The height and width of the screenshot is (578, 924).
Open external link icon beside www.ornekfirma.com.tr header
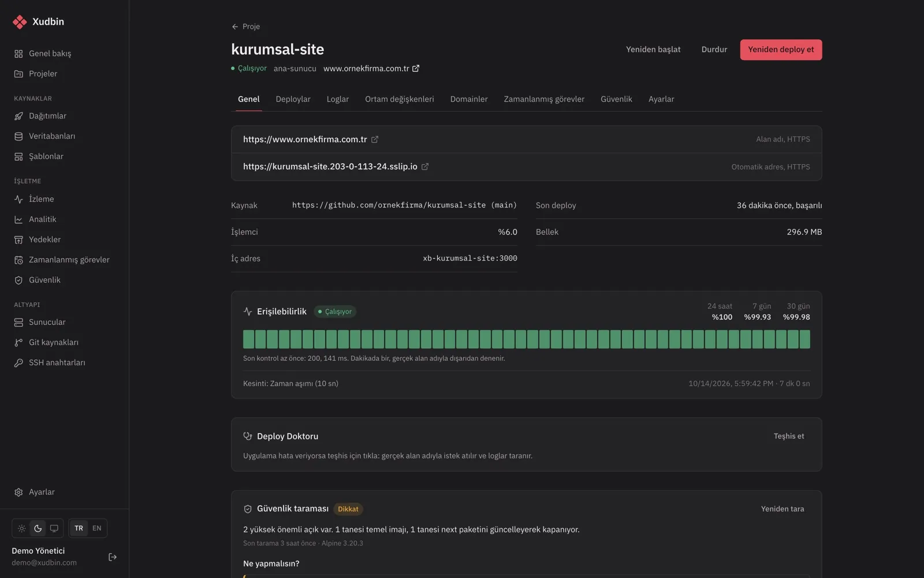click(x=416, y=68)
